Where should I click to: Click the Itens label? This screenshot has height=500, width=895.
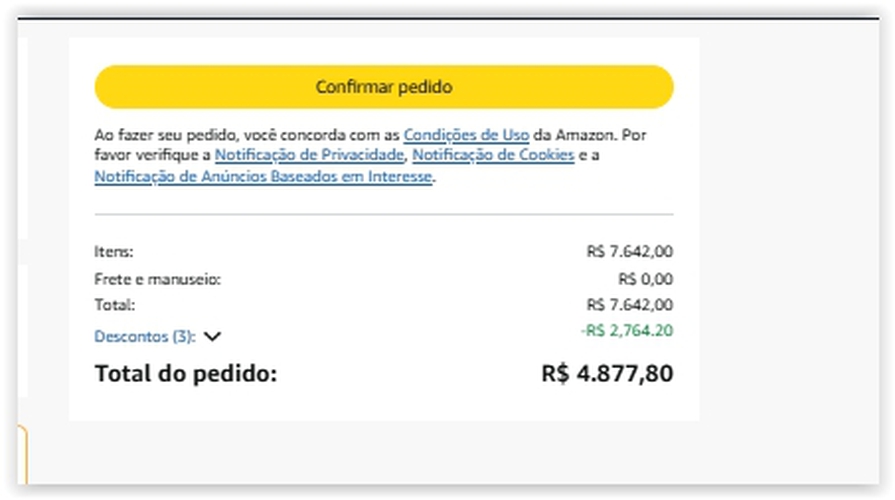113,252
